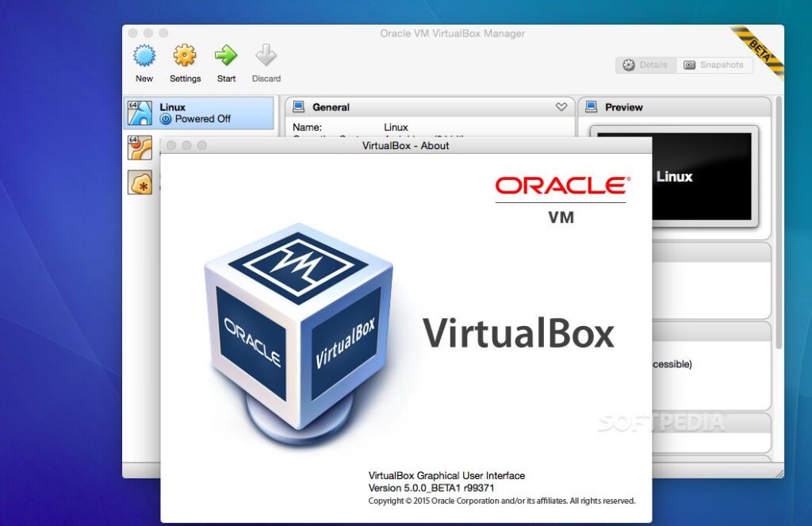Click the monitor icon beside Preview
This screenshot has width=812, height=526.
(x=591, y=106)
